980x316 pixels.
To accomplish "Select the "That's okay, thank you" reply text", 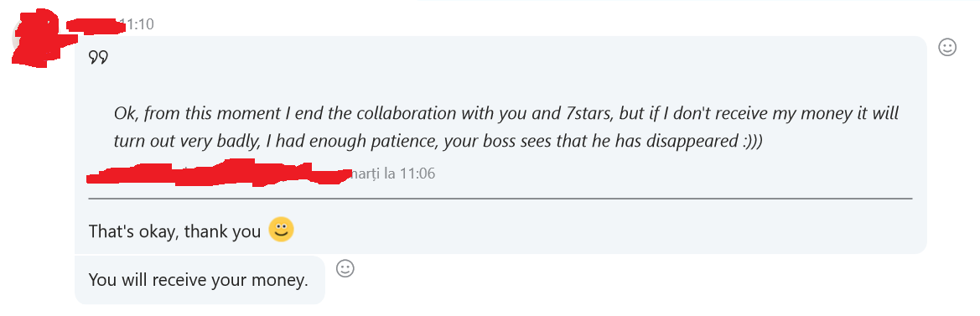I will click(x=174, y=231).
